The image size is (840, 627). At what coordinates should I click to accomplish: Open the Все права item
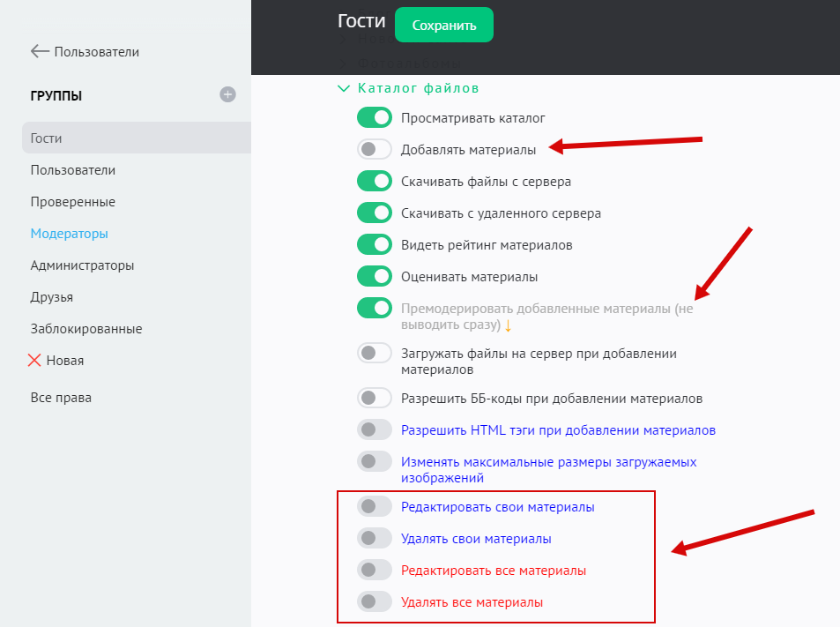(61, 398)
